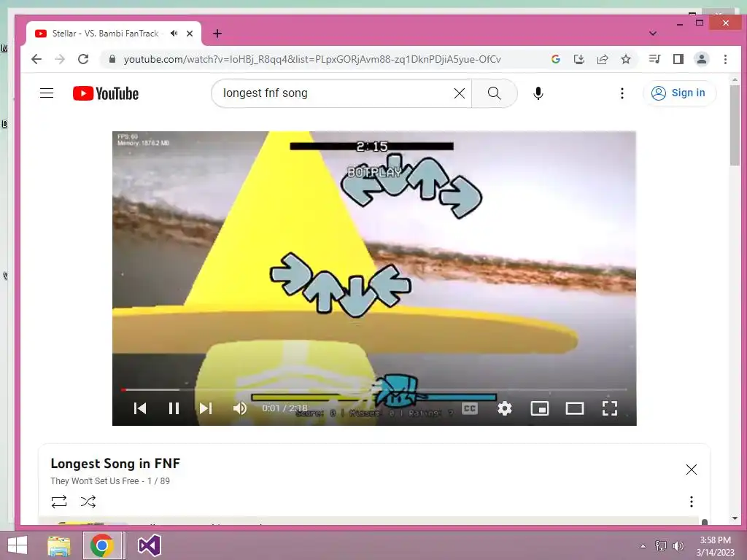Image resolution: width=747 pixels, height=560 pixels.
Task: Click the address bar URL
Action: [x=312, y=59]
